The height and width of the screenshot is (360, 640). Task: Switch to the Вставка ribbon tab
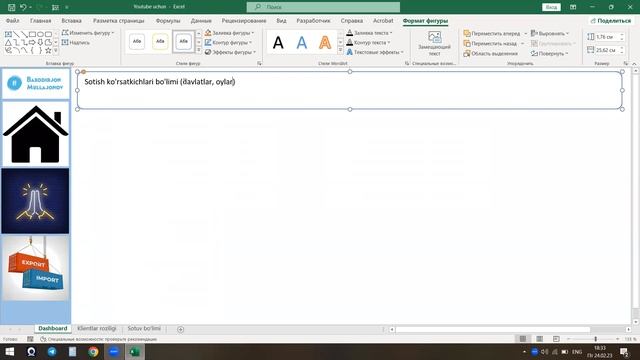(x=71, y=20)
